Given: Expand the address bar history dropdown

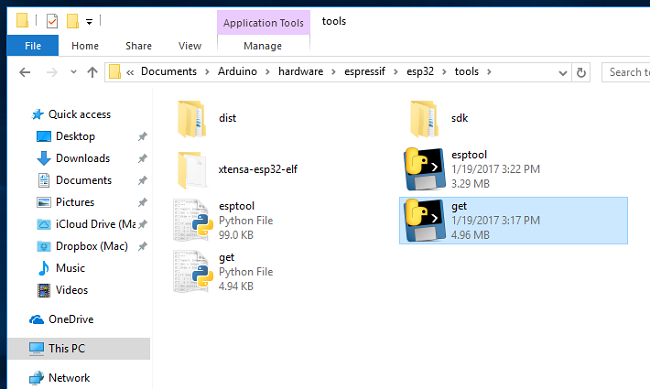Looking at the screenshot, I should (563, 73).
